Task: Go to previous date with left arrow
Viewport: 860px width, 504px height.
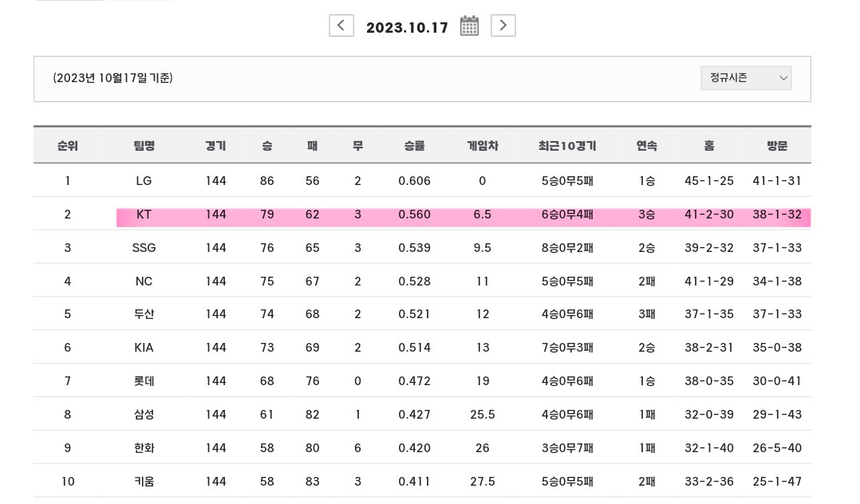Action: (x=341, y=26)
